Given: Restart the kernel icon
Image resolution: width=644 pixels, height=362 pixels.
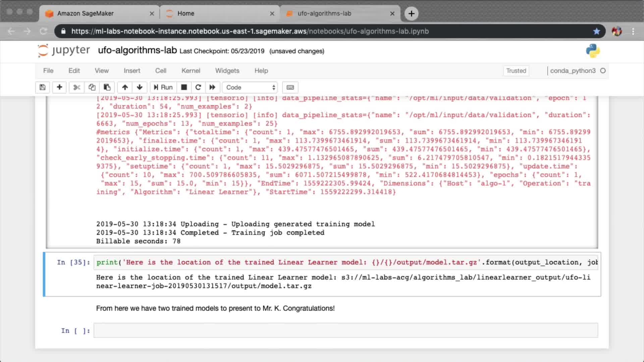Looking at the screenshot, I should (x=198, y=87).
